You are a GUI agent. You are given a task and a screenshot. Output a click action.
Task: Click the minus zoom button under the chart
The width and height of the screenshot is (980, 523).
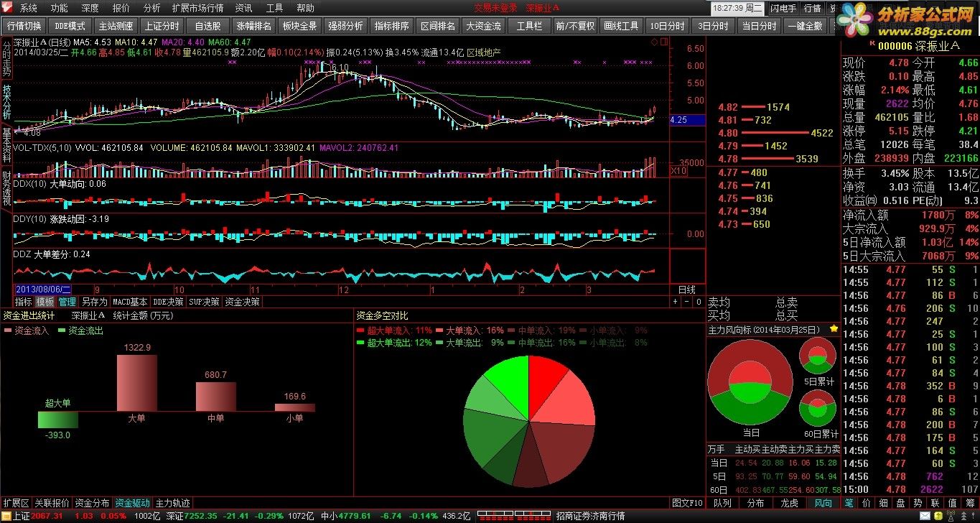point(685,302)
